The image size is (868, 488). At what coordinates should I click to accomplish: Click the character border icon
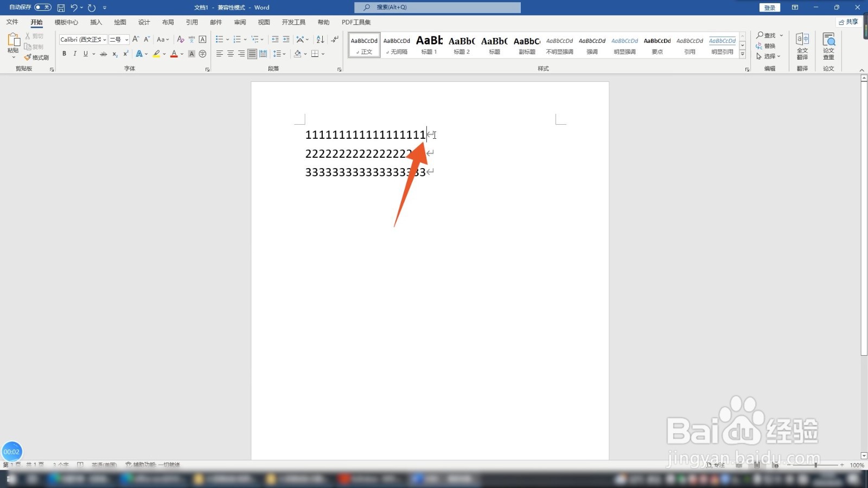tap(202, 39)
